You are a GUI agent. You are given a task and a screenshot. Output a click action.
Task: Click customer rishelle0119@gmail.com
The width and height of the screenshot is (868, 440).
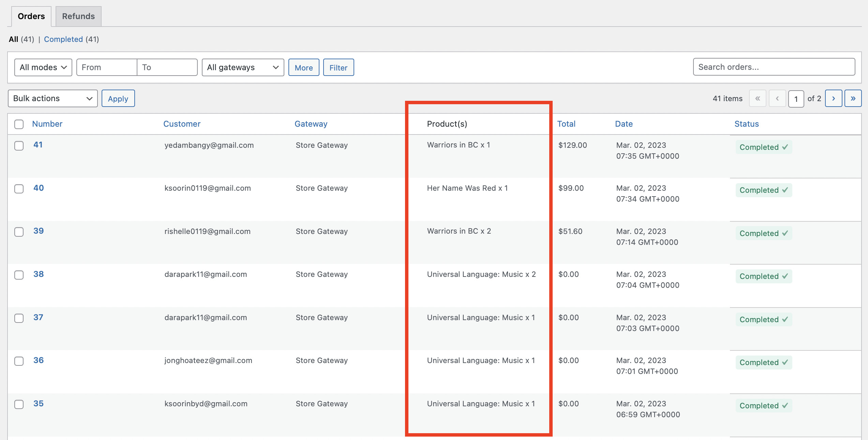click(x=207, y=232)
